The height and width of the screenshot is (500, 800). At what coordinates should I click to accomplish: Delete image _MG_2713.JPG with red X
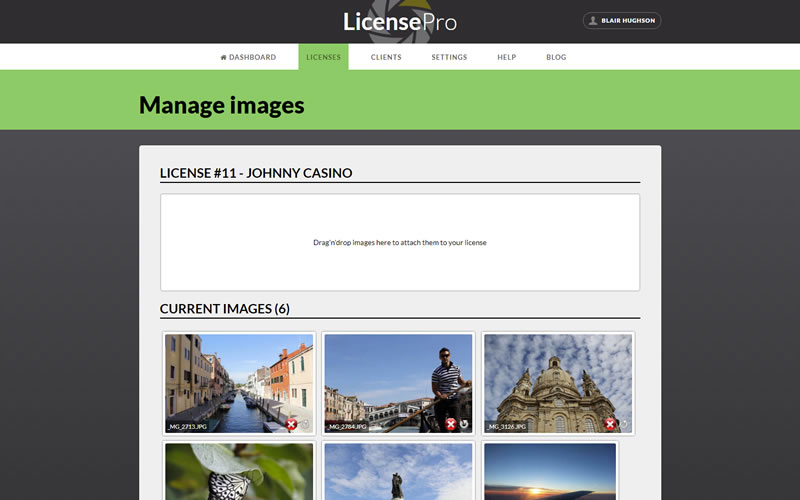click(291, 424)
